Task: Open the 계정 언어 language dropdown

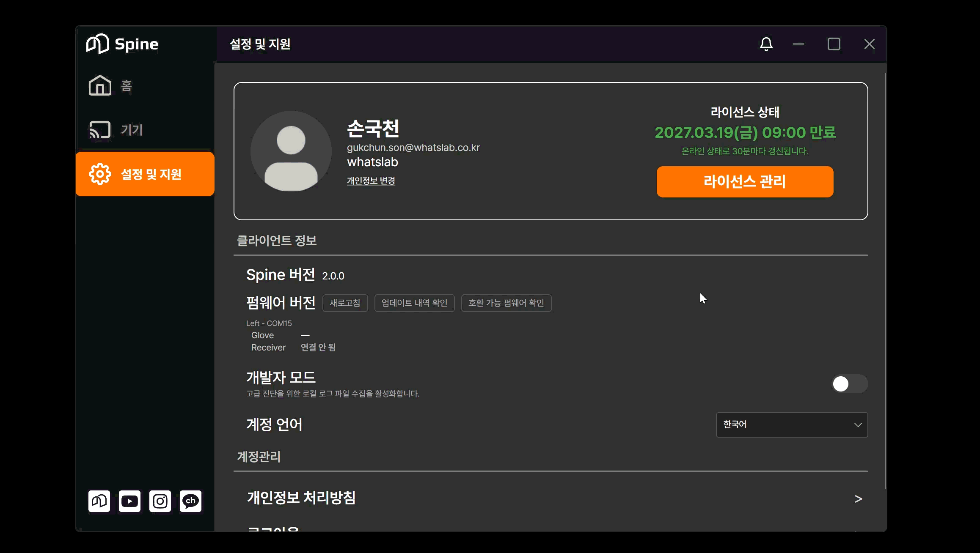Action: coord(792,424)
